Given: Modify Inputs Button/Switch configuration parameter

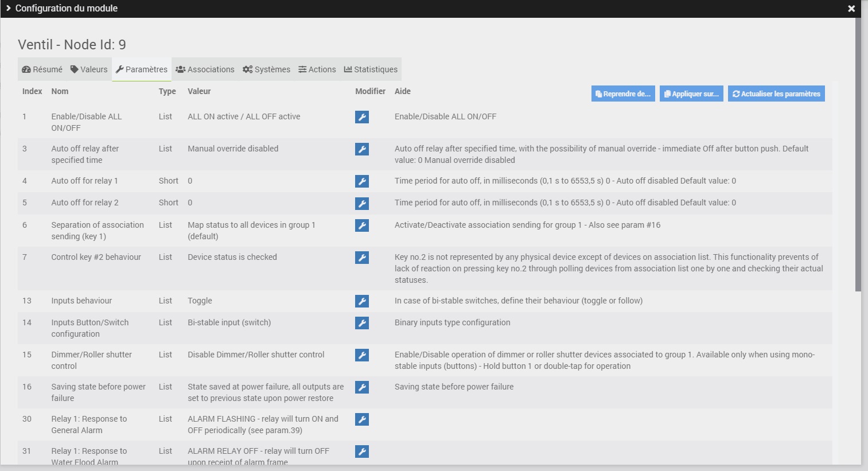Looking at the screenshot, I should [x=361, y=323].
